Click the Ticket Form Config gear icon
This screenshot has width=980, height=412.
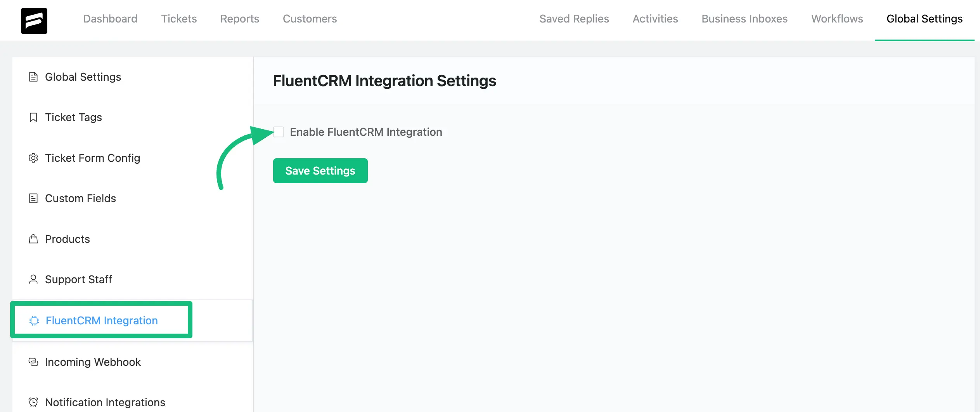(x=33, y=158)
